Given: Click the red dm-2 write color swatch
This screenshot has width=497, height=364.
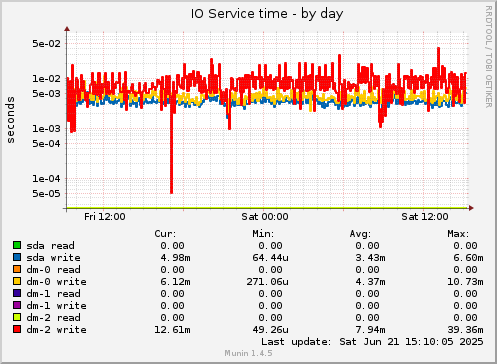Looking at the screenshot, I should point(17,330).
